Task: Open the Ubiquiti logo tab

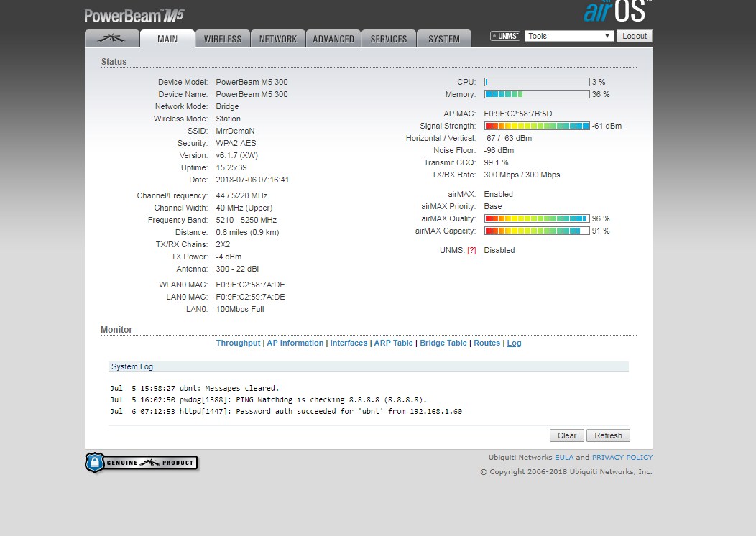Action: click(112, 39)
